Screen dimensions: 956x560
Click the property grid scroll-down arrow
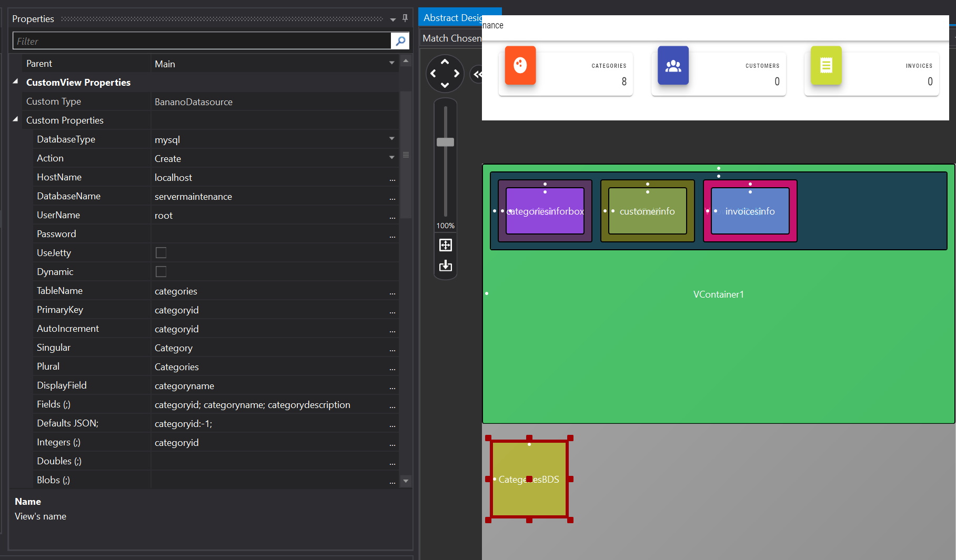click(405, 481)
